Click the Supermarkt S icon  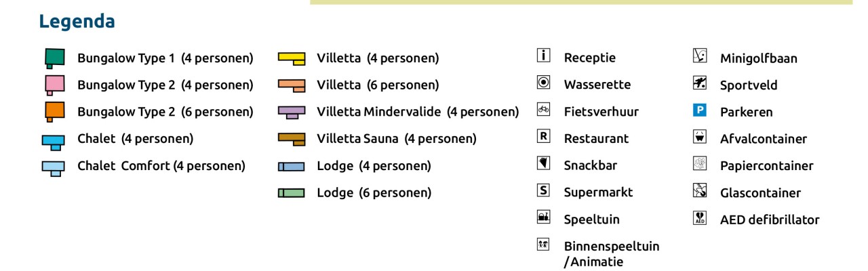[543, 190]
